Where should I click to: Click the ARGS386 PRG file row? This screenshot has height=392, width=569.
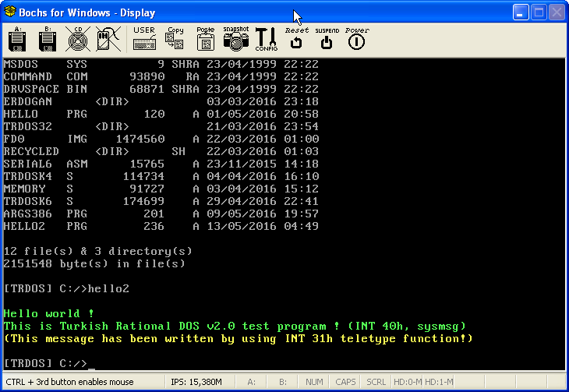(161, 214)
